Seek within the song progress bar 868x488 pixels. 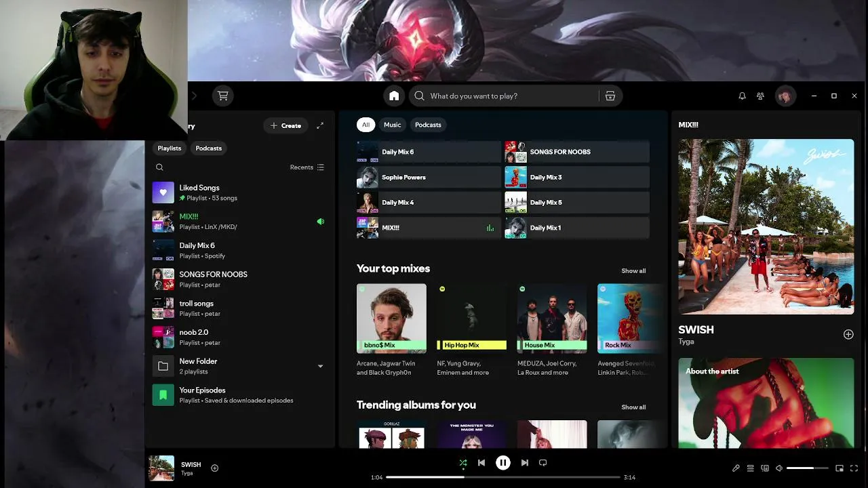pos(502,477)
